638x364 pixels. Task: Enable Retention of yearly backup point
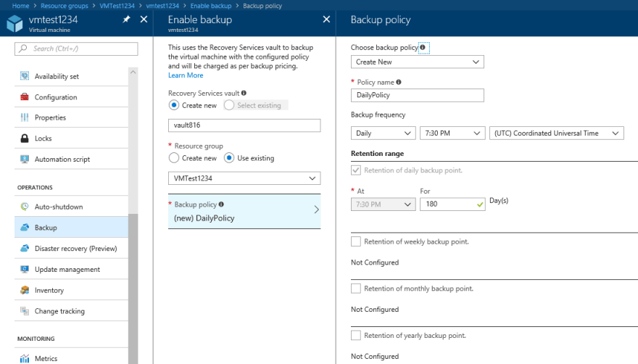click(356, 336)
